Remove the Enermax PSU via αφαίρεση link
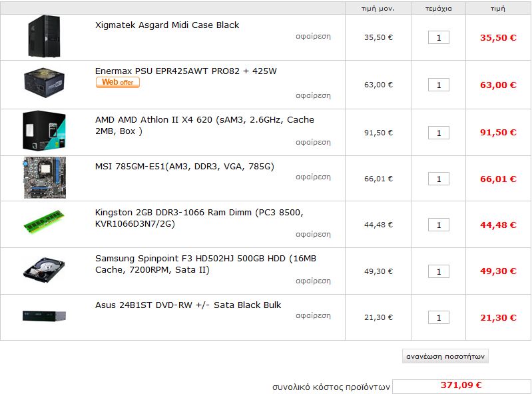The image size is (532, 394). point(313,96)
